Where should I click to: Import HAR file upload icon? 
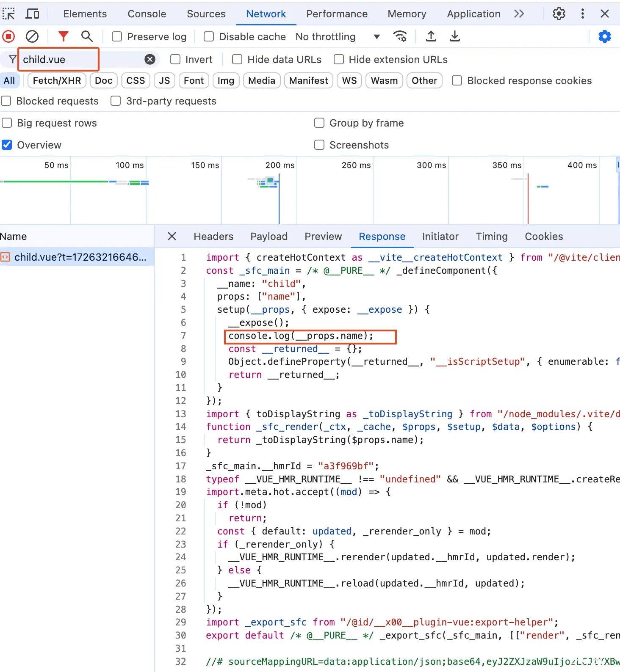click(431, 36)
